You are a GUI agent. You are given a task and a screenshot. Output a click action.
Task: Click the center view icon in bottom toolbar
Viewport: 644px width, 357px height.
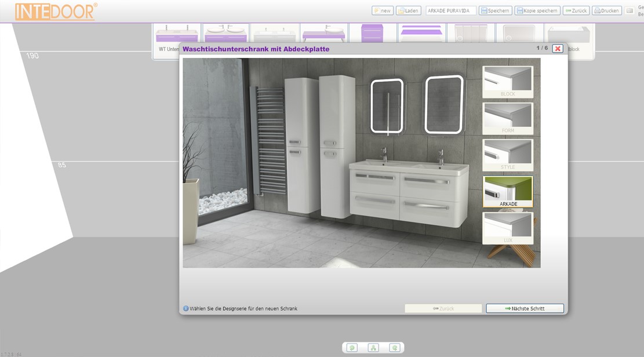point(373,348)
